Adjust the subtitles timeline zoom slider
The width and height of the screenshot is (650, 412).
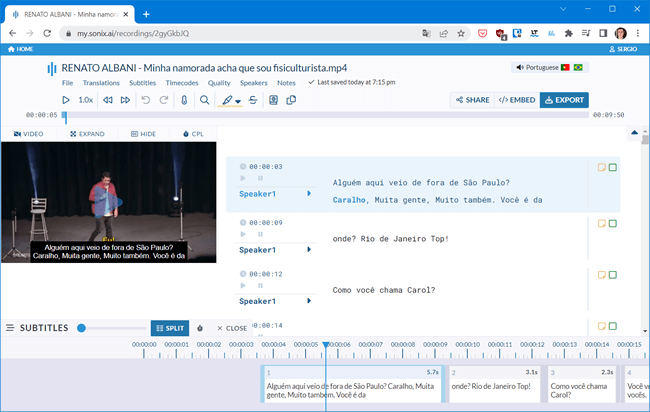tap(81, 328)
